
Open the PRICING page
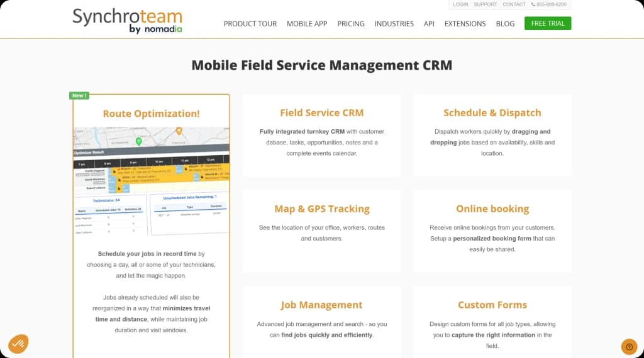point(350,24)
